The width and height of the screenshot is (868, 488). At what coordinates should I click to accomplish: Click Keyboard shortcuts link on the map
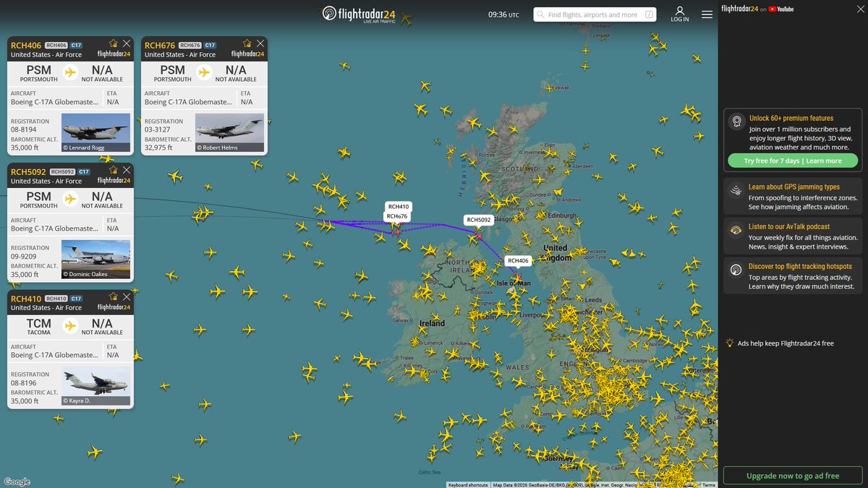point(468,485)
